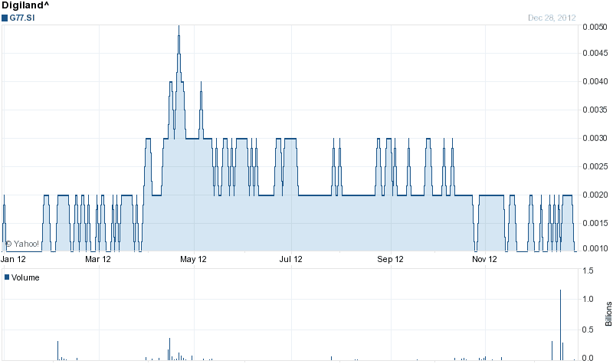Click the blue square next to G77.SI
This screenshot has height=364, width=613.
[x=5, y=18]
